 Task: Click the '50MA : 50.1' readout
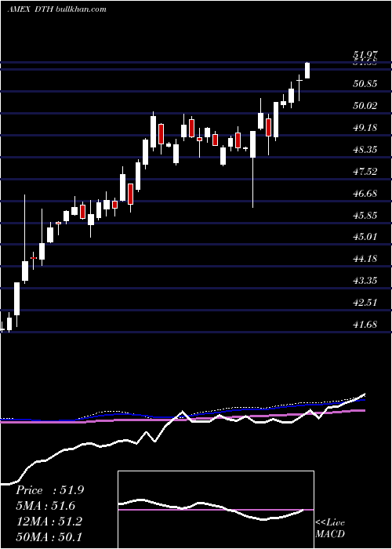[x=49, y=536]
